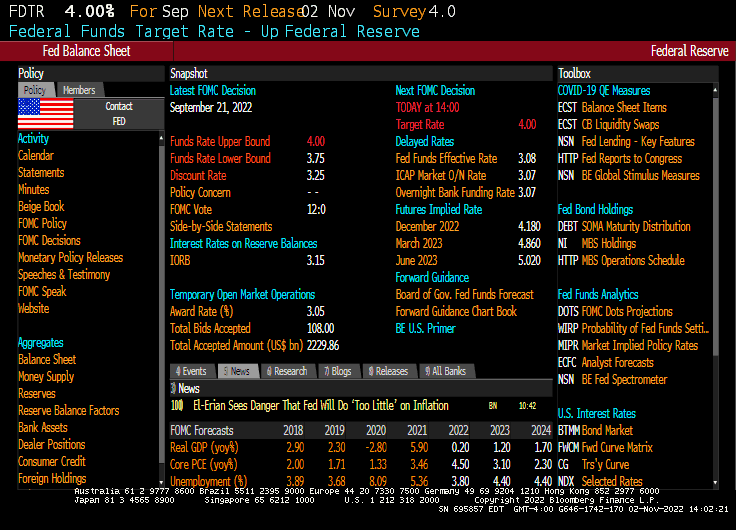This screenshot has height=530, width=736.
Task: Open BE Global Stimulus Measures
Action: click(x=629, y=175)
